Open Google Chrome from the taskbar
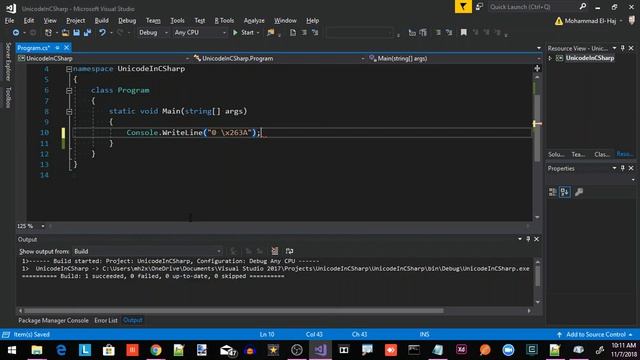Screen dimensions: 640x360 (x=156, y=350)
